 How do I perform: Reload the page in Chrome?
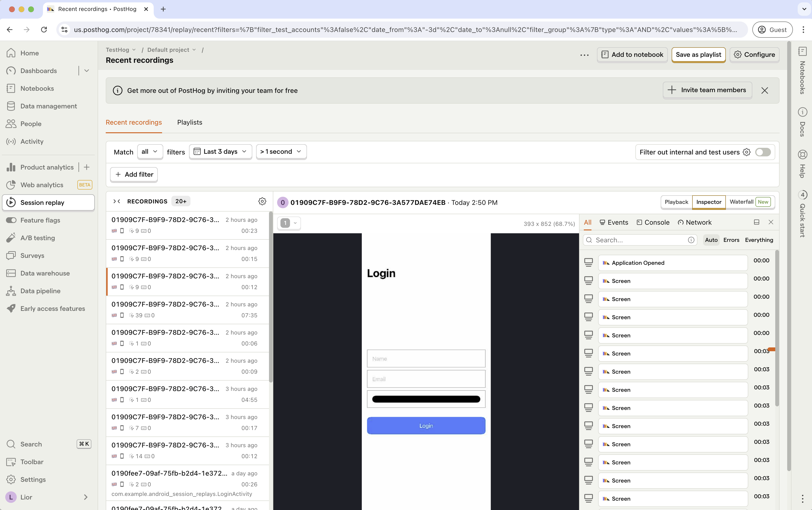click(x=44, y=30)
